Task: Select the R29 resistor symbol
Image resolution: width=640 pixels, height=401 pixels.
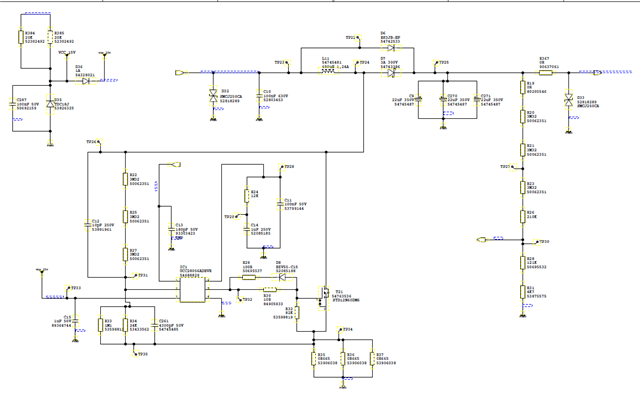Action: (x=249, y=277)
